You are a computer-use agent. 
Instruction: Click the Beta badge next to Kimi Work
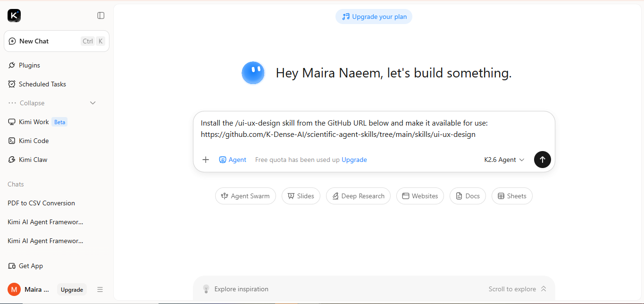coord(59,122)
